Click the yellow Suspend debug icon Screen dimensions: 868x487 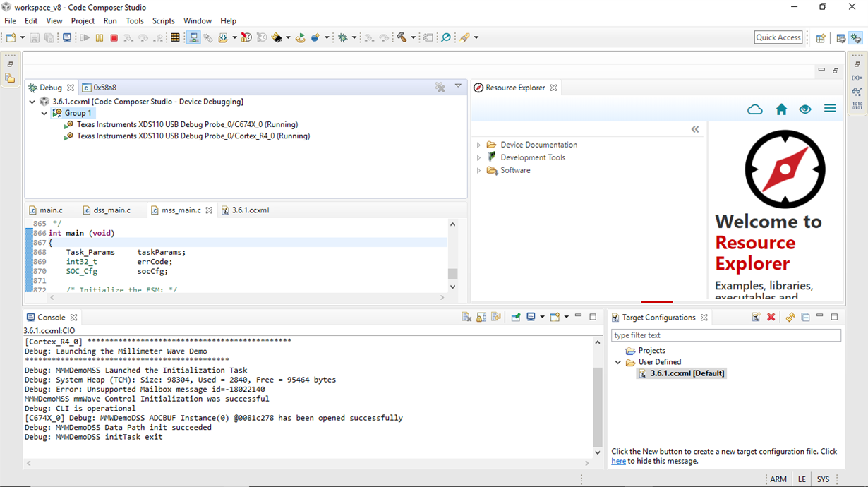[100, 37]
